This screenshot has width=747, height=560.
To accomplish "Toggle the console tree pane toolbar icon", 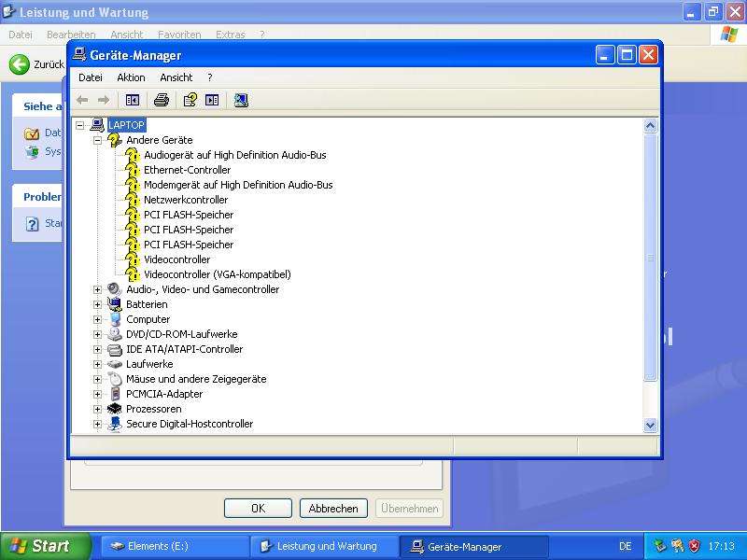I will click(133, 100).
